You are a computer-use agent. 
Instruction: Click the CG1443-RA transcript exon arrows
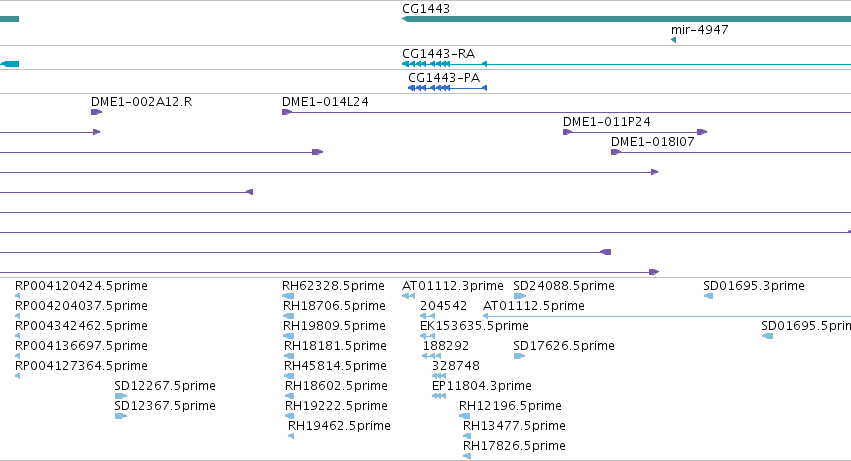(x=426, y=64)
